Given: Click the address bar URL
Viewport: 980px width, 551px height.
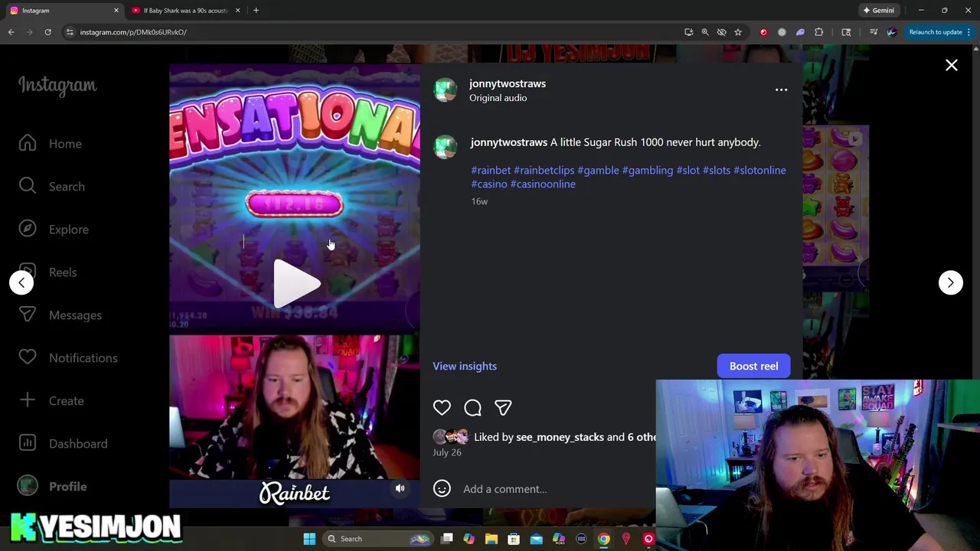Looking at the screenshot, I should coord(133,32).
